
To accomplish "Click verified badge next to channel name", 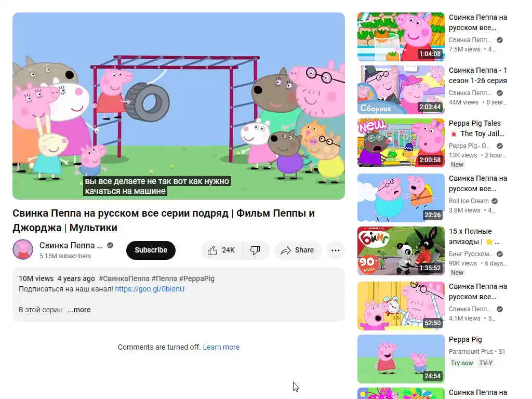I will 110,245.
